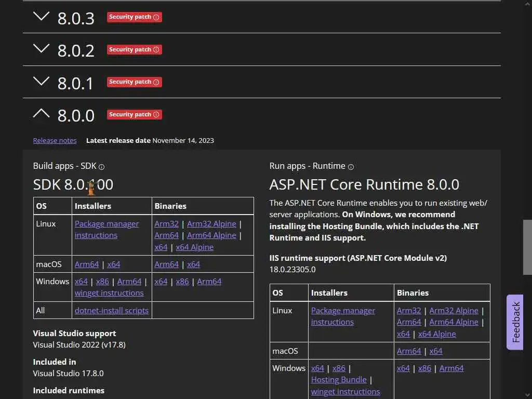The width and height of the screenshot is (532, 399).
Task: Download ASP.NET Runtime Windows x64 binary
Action: coord(403,368)
